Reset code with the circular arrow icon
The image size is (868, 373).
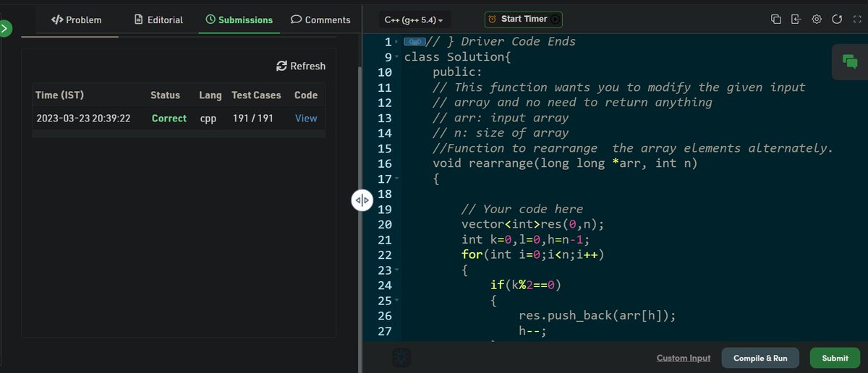click(837, 20)
